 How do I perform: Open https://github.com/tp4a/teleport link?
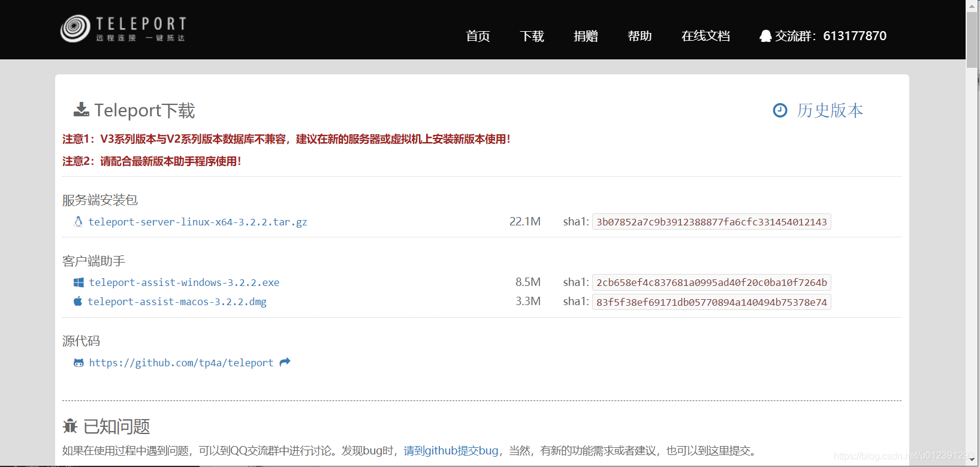coord(181,363)
